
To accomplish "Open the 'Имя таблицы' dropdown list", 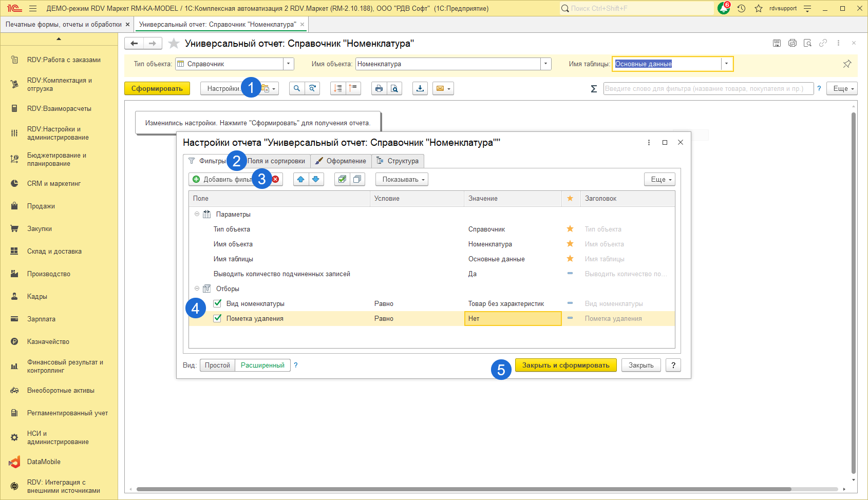I will coord(726,64).
